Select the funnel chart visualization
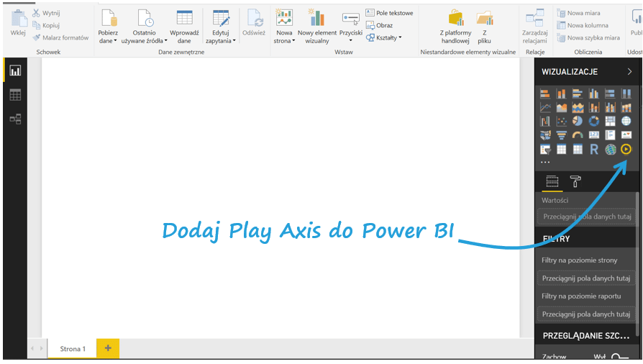This screenshot has height=364, width=643. 562,135
